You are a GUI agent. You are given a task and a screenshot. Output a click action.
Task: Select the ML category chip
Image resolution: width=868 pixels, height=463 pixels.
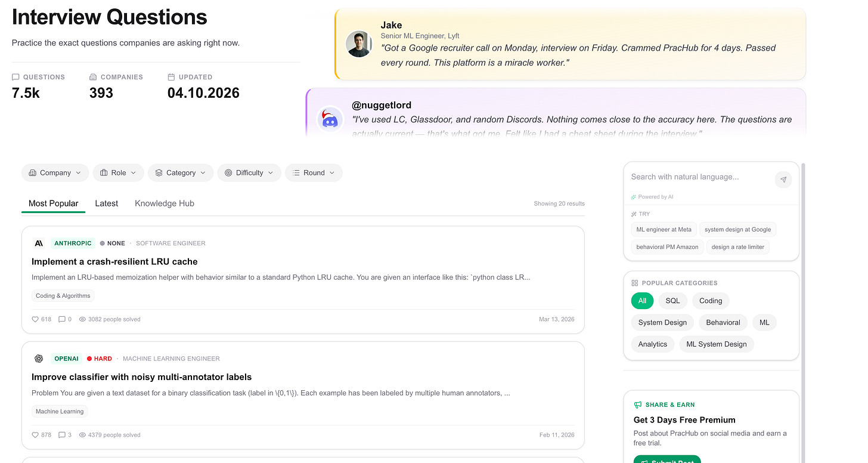pyautogui.click(x=764, y=323)
